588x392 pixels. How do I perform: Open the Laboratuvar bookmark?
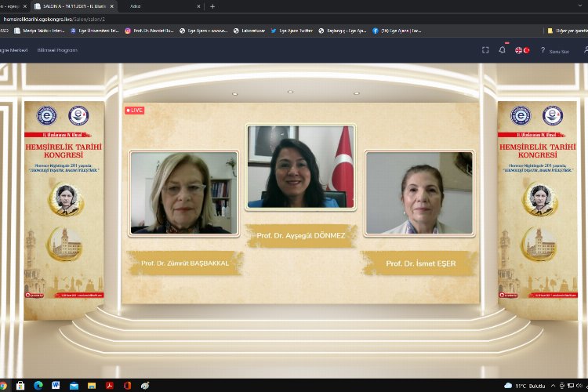click(249, 31)
